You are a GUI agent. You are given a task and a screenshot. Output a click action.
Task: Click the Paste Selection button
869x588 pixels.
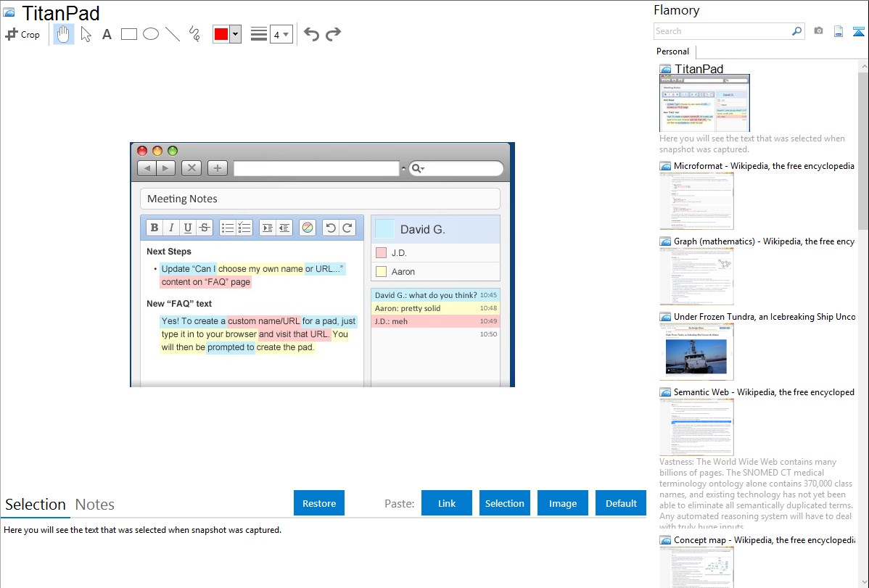click(x=505, y=503)
